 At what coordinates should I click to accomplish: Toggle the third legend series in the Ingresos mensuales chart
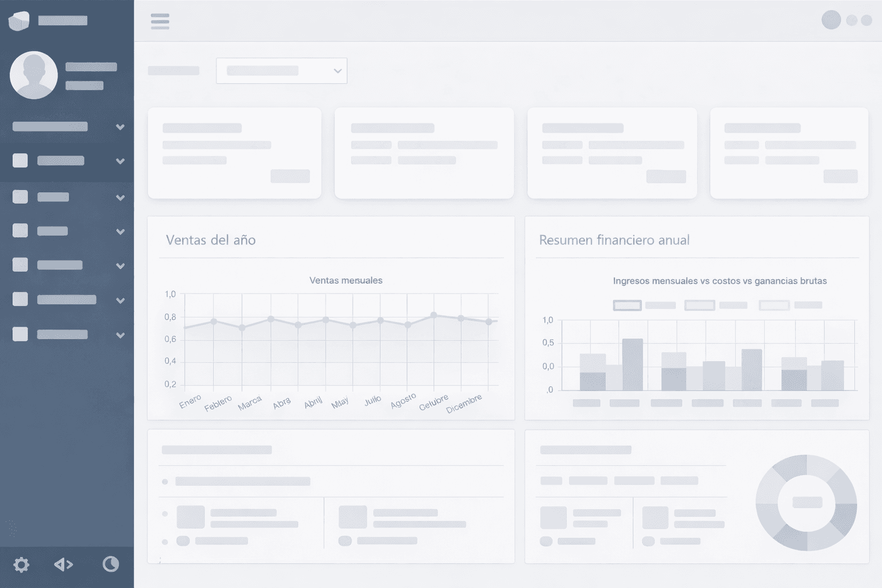774,305
